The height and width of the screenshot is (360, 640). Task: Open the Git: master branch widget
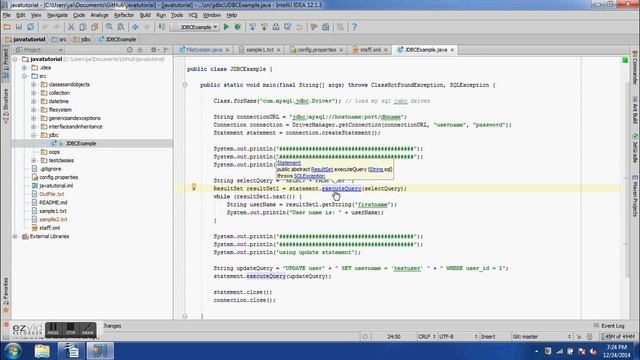[542, 337]
